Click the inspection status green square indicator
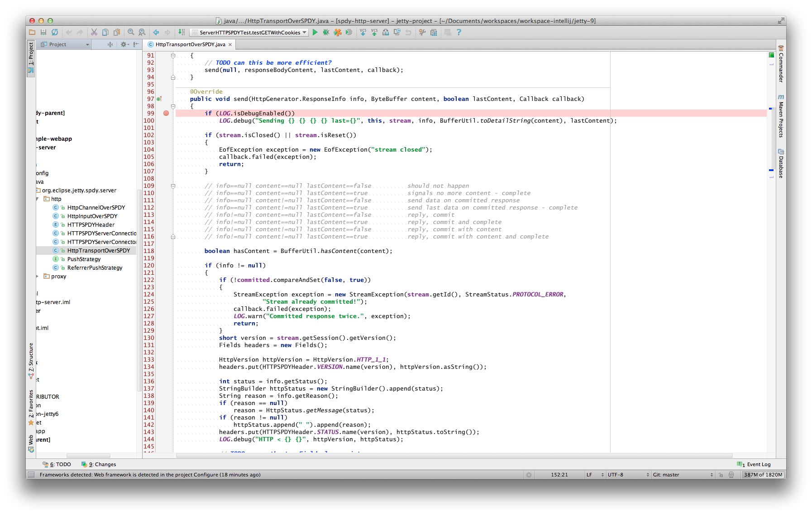812x515 pixels. (x=771, y=55)
